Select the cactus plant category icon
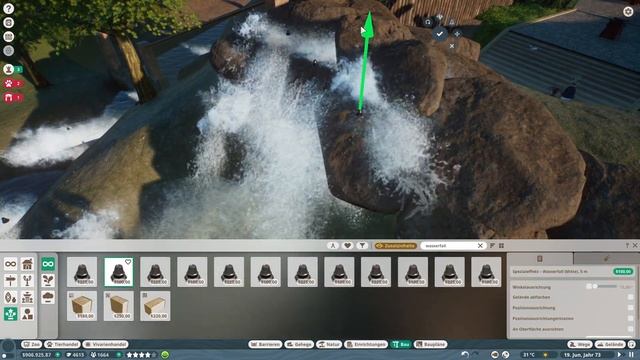640x360 pixels. pyautogui.click(x=27, y=281)
